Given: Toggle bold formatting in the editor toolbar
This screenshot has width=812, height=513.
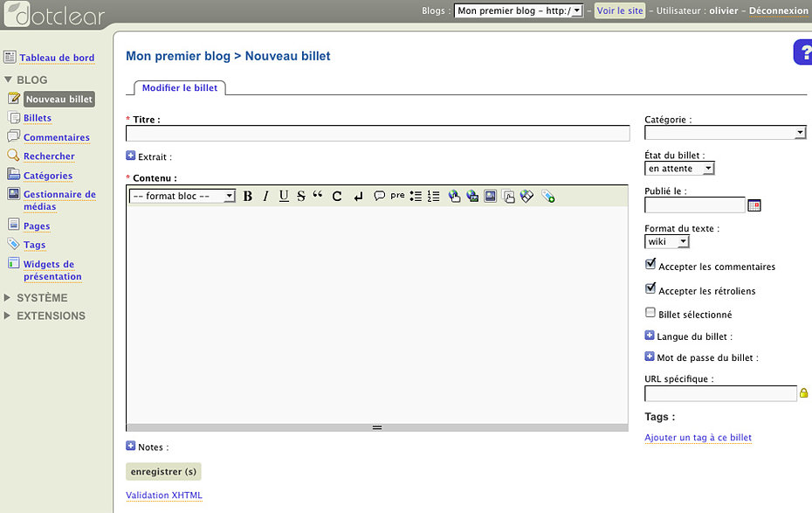Looking at the screenshot, I should 248,197.
